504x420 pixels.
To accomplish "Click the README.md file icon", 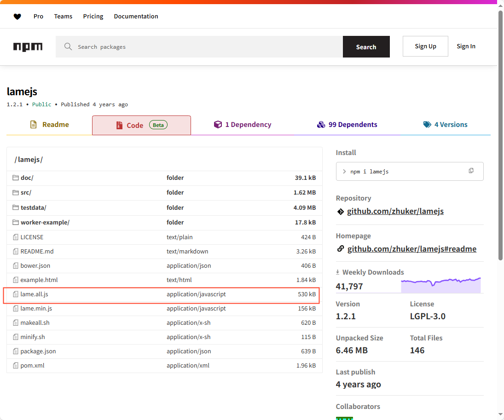I will [x=16, y=251].
